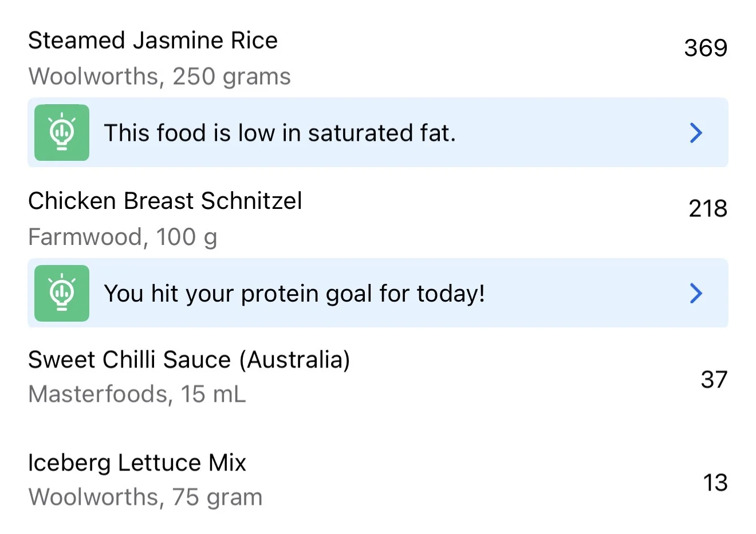Screen dimensions: 756x534
Task: Tap 'Farmwood, 100 g' serving detail
Action: (x=123, y=236)
